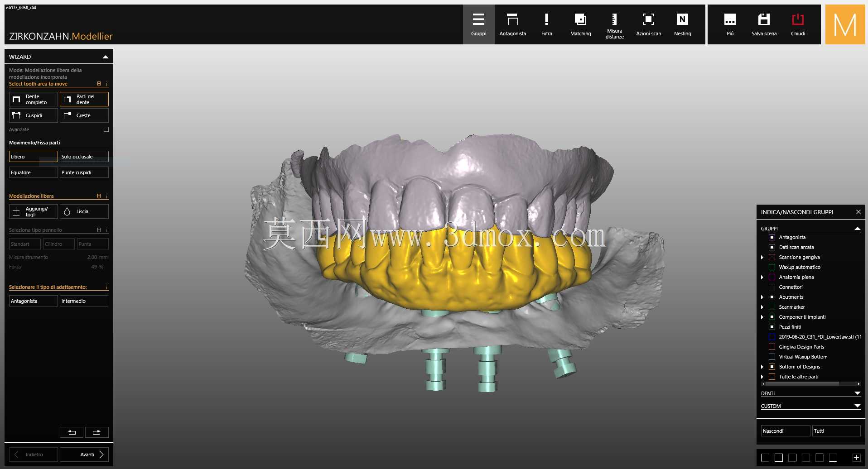The height and width of the screenshot is (469, 868).
Task: Select Solo occlusale movement mode
Action: [84, 157]
